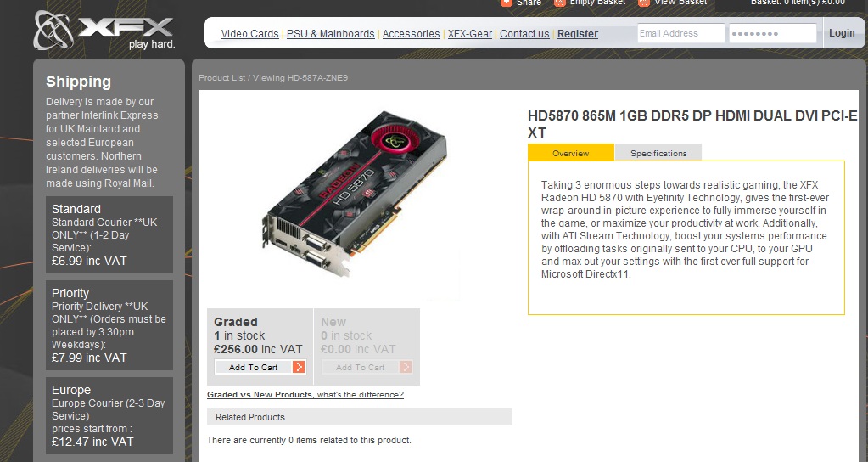Click the Empty Basket icon
The height and width of the screenshot is (462, 868).
point(560,3)
